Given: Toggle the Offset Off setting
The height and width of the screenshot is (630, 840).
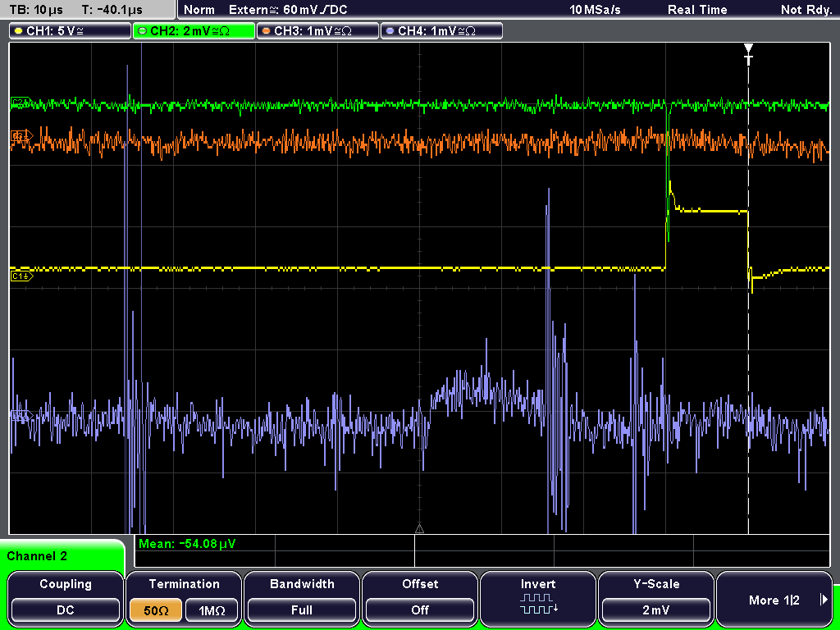Looking at the screenshot, I should [420, 598].
